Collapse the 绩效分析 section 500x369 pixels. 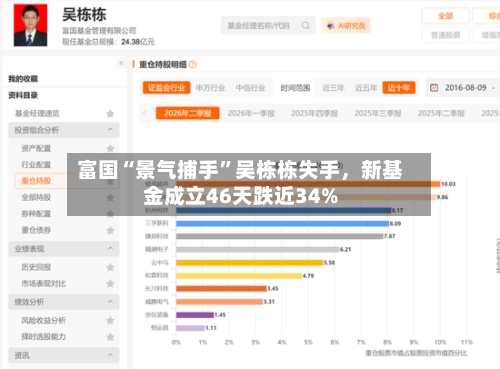click(64, 302)
